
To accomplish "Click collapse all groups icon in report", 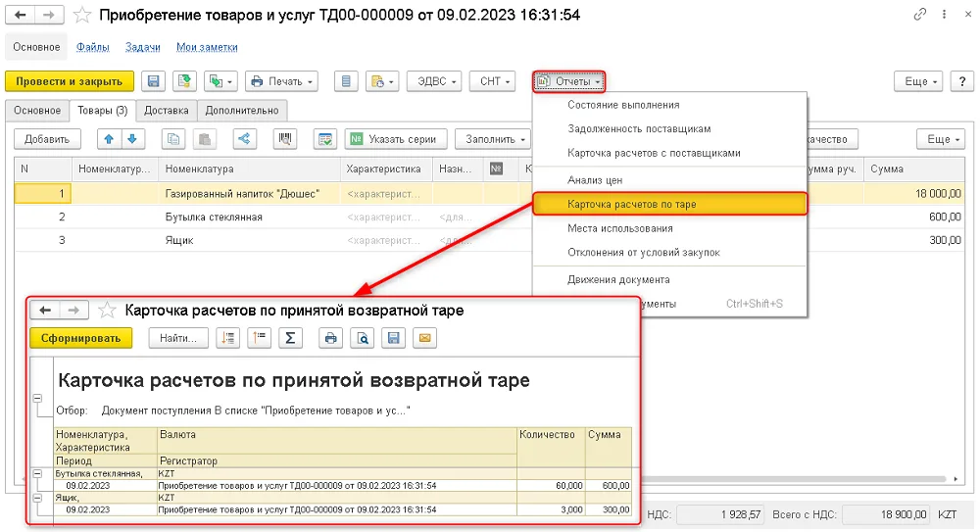I will click(260, 338).
